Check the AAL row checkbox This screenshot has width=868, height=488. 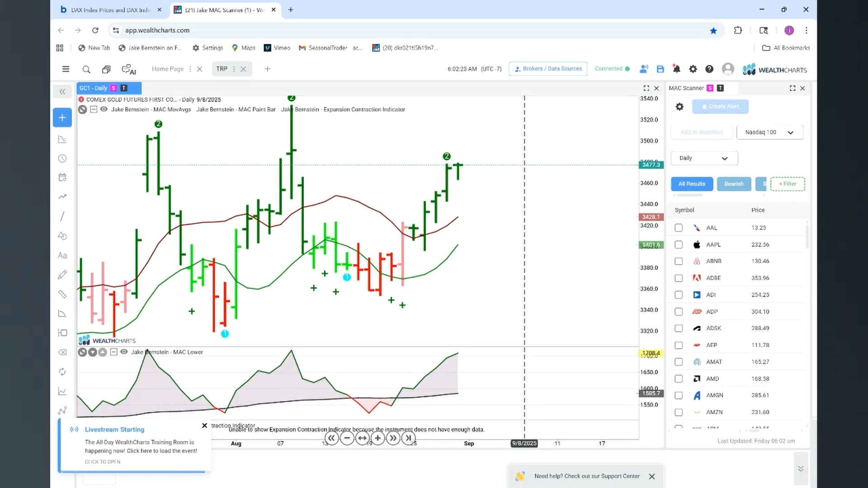[679, 228]
